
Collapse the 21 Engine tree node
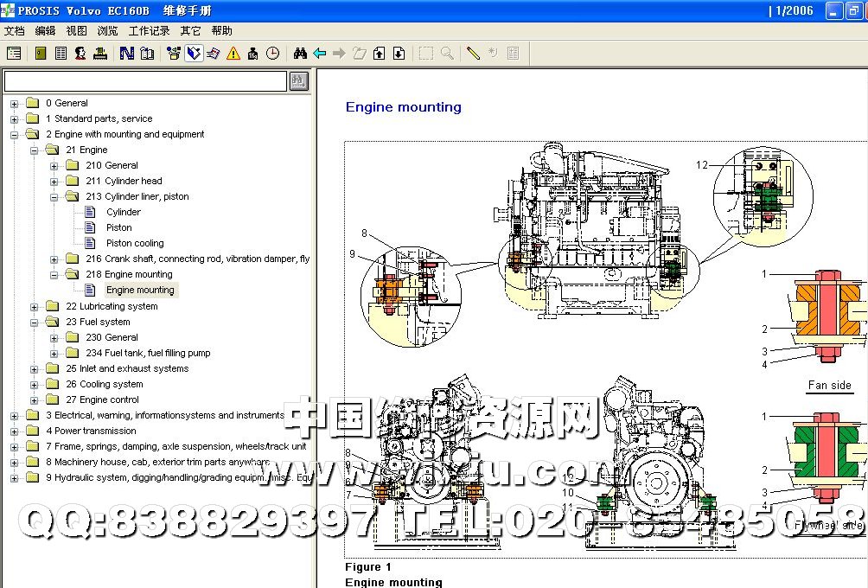pos(35,150)
